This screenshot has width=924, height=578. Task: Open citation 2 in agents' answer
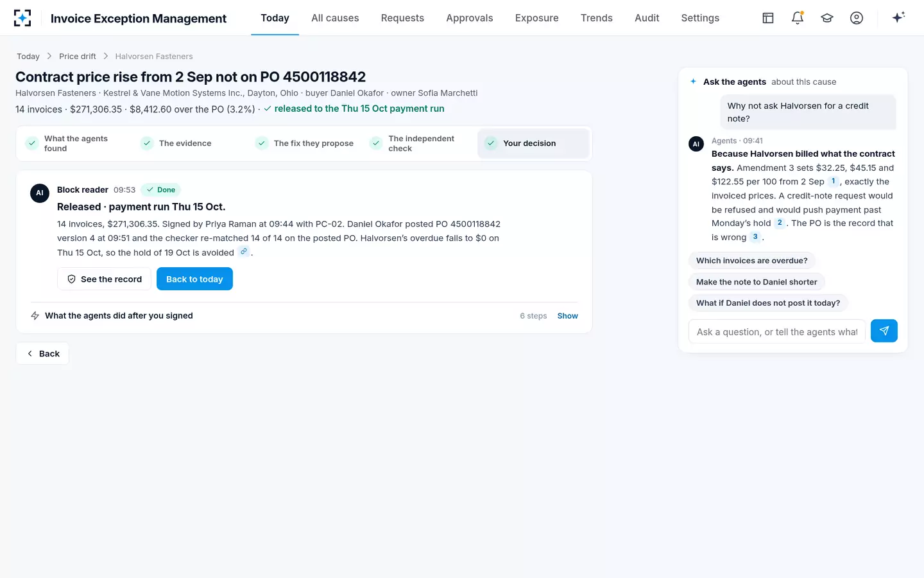click(x=780, y=223)
